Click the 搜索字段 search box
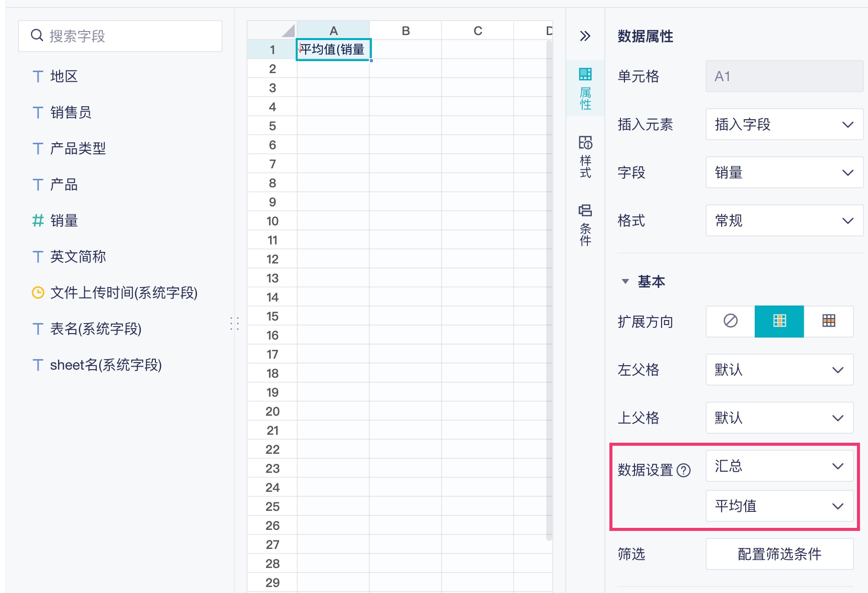The height and width of the screenshot is (593, 868). click(120, 36)
